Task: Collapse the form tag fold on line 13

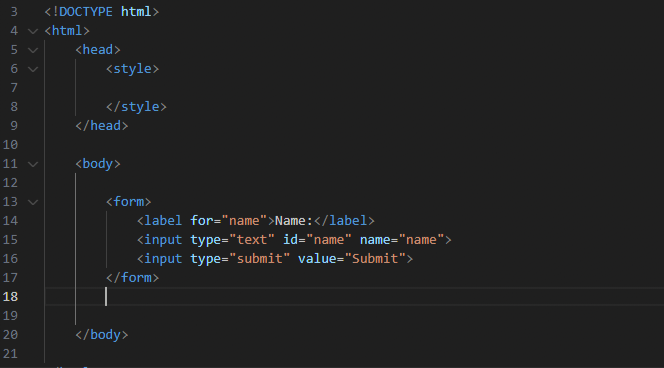Action: click(x=33, y=202)
